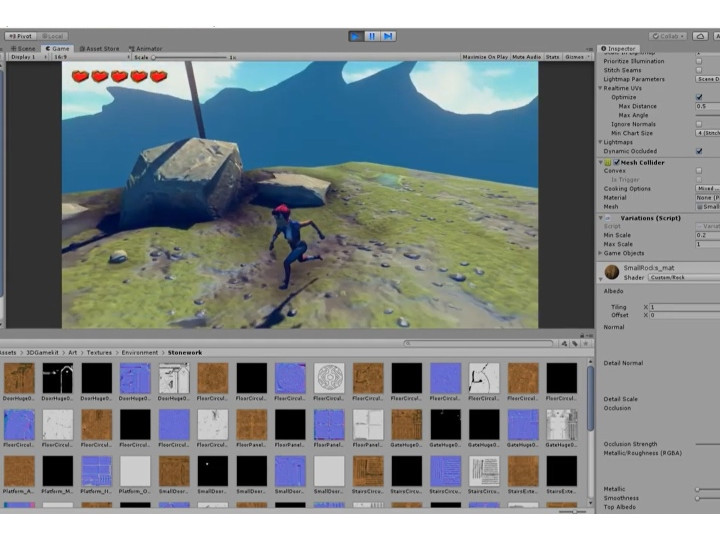The height and width of the screenshot is (540, 720).
Task: Open the cloud services icon
Action: (701, 36)
